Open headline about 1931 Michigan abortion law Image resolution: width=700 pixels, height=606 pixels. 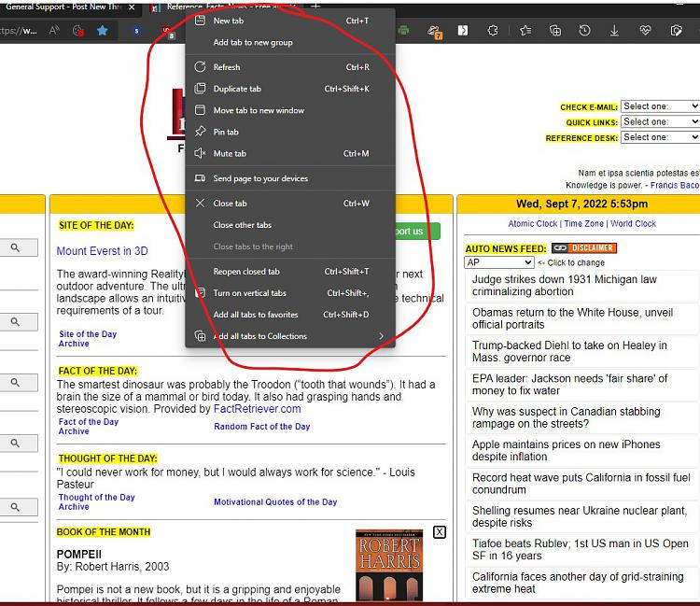click(565, 286)
